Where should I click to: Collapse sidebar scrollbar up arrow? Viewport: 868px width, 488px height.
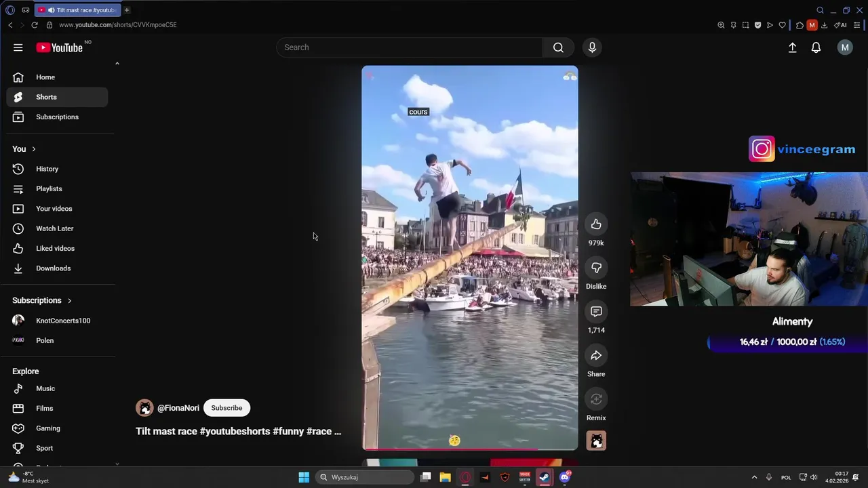117,64
